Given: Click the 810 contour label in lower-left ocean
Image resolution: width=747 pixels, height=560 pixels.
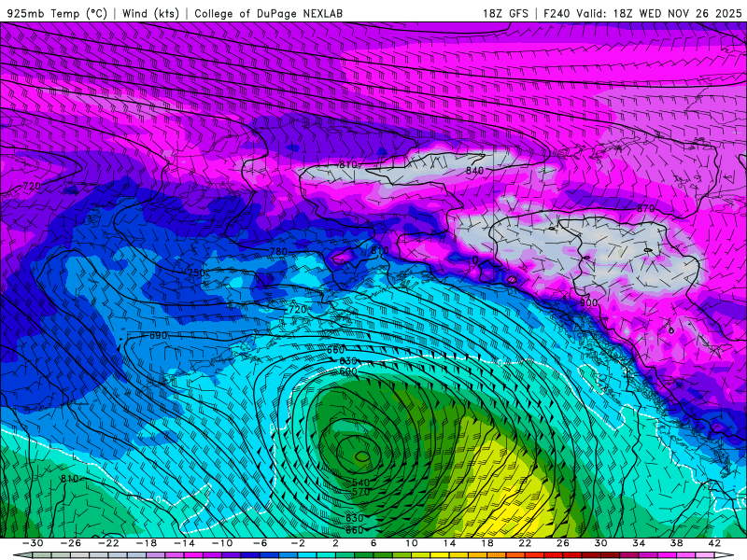Looking at the screenshot, I should [69, 479].
